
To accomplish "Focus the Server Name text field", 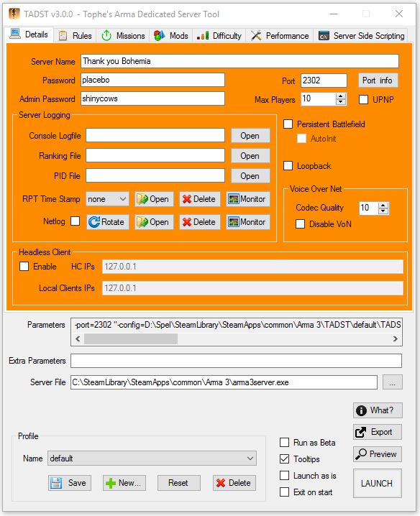I will click(239, 61).
